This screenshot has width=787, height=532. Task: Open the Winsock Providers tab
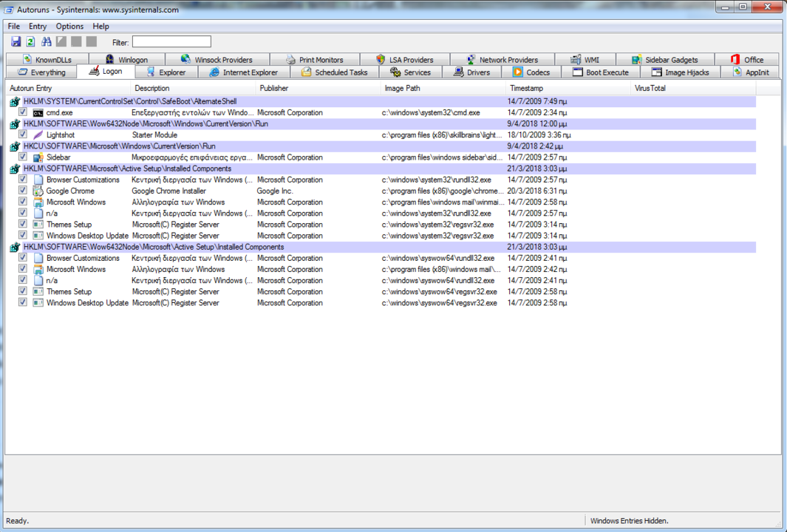pyautogui.click(x=217, y=60)
